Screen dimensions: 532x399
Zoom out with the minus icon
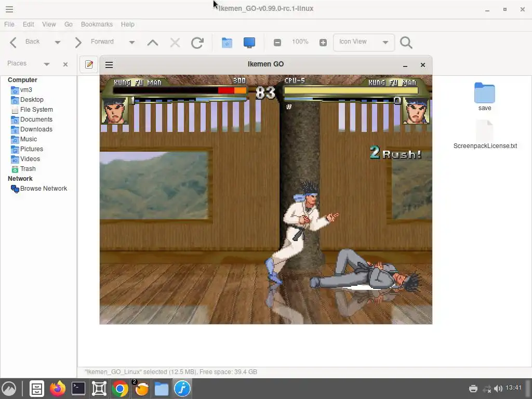pyautogui.click(x=277, y=43)
